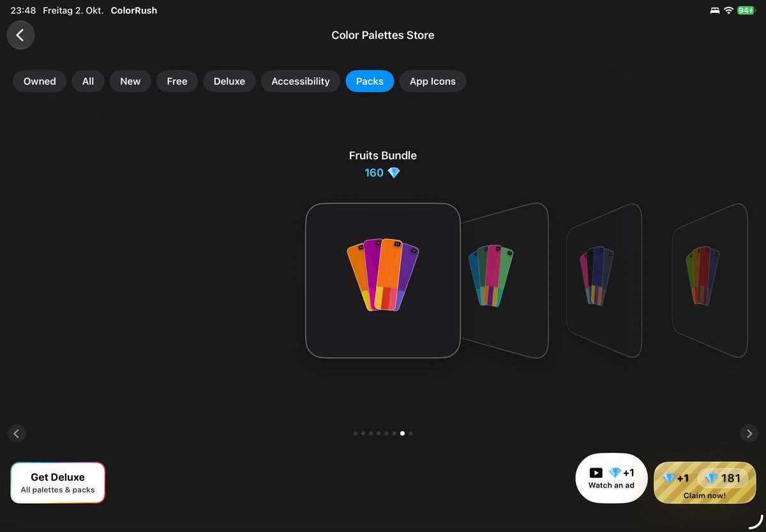Screen dimensions: 766x532
Task: Open the Fruits Bundle pack card
Action: coord(383,281)
